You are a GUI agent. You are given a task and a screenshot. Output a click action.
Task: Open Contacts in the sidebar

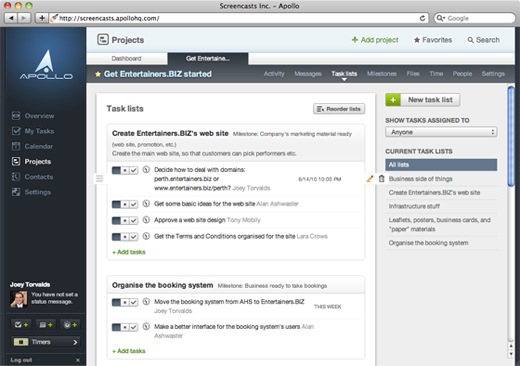tap(32, 177)
